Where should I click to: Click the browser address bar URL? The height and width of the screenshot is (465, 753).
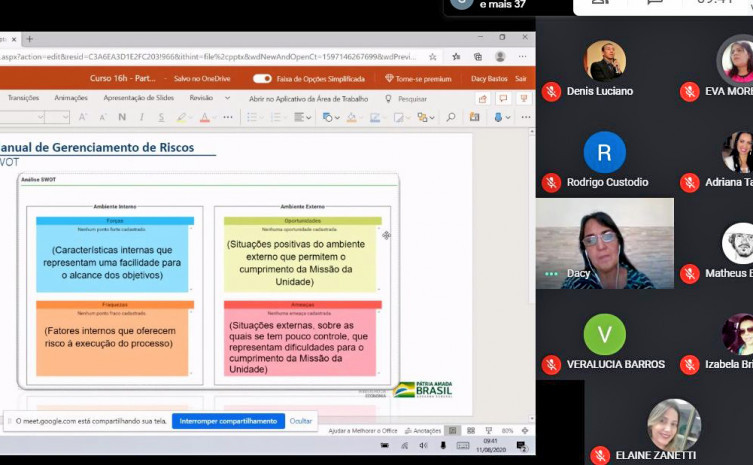207,57
